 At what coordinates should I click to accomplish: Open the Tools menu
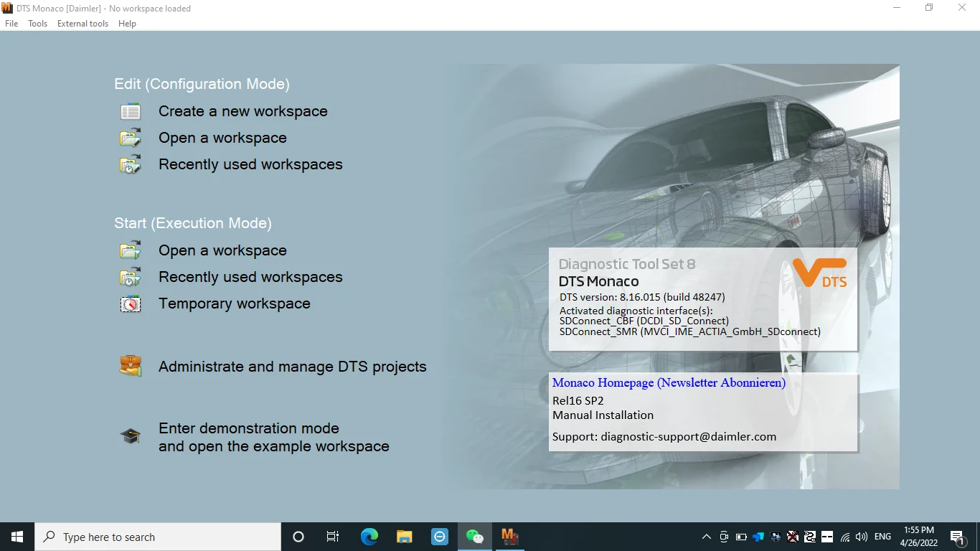(x=38, y=24)
